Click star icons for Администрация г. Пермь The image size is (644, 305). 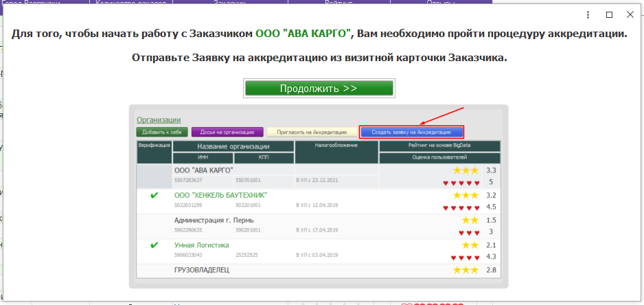(470, 221)
